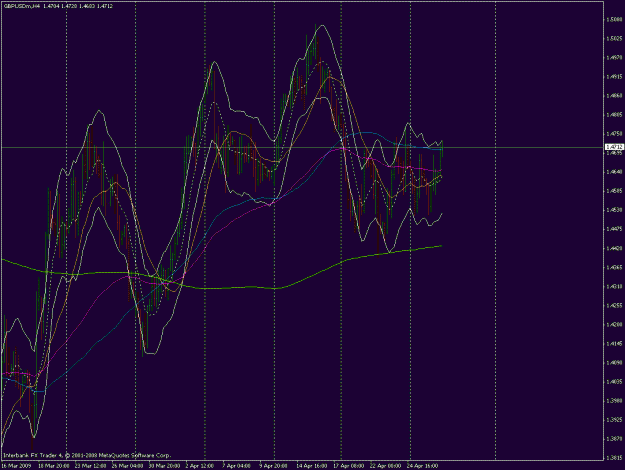Click the 9 Apr 20:00 time label
The image size is (625, 470).
coord(273,466)
